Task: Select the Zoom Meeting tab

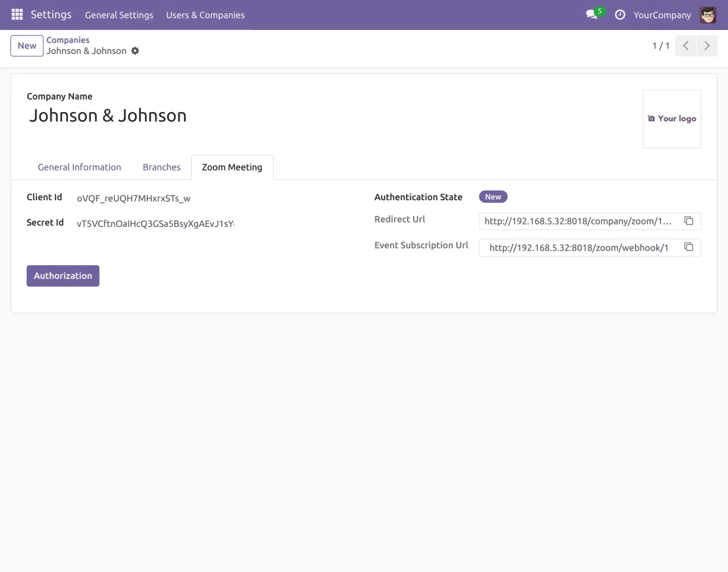Action: pyautogui.click(x=232, y=167)
